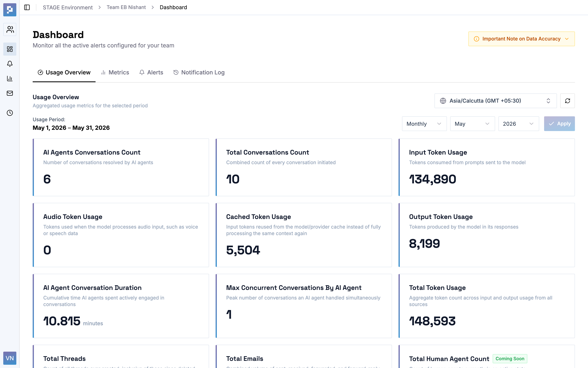The image size is (588, 368).
Task: Switch to the Usage Overview tab
Action: (64, 73)
